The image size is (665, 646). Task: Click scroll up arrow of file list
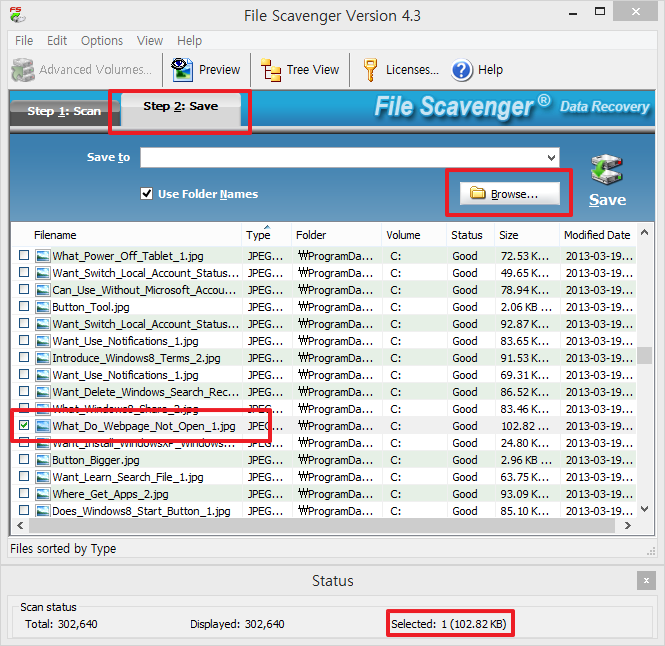(x=645, y=232)
